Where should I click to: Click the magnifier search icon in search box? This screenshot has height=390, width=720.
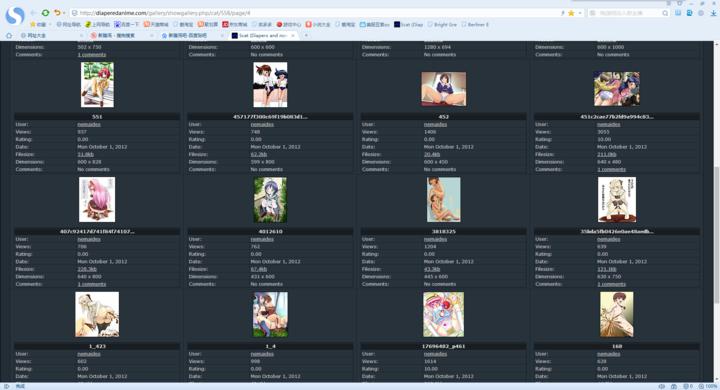point(665,13)
